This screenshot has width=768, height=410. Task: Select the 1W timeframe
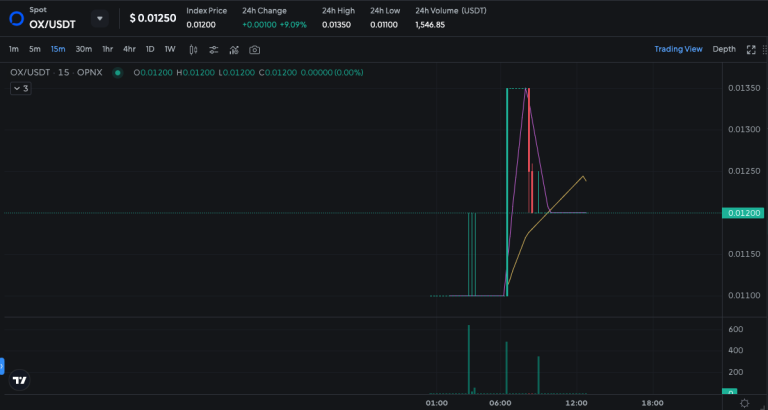[x=170, y=49]
